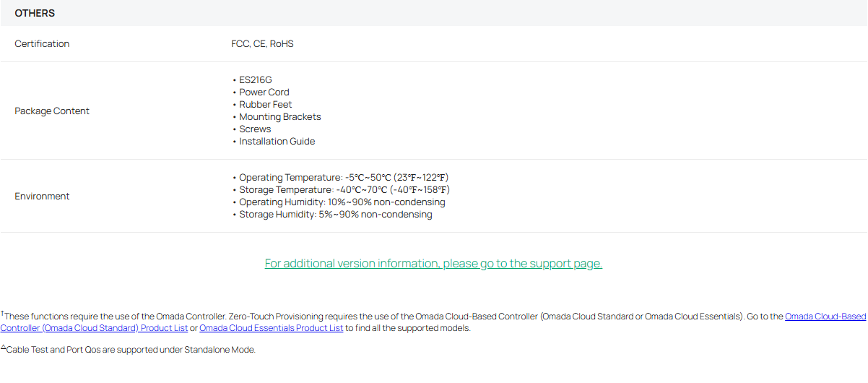Click the Operating Temperature specification line
Image resolution: width=868 pixels, height=383 pixels.
(344, 178)
